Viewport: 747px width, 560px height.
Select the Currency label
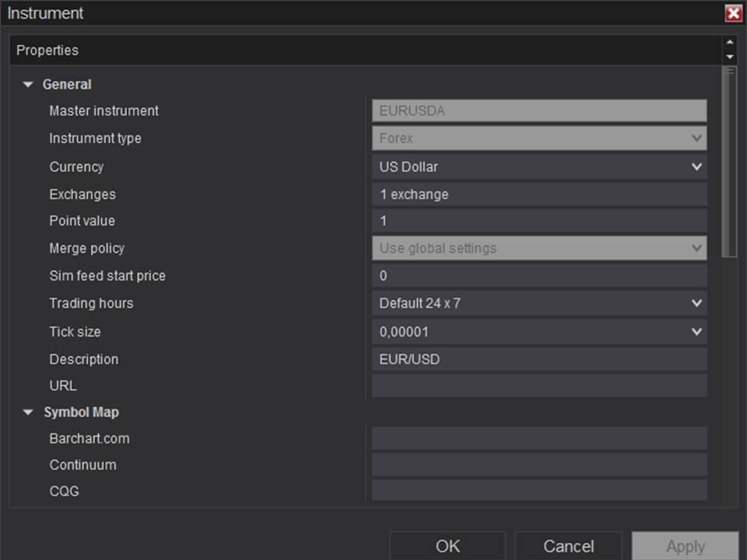(x=76, y=166)
